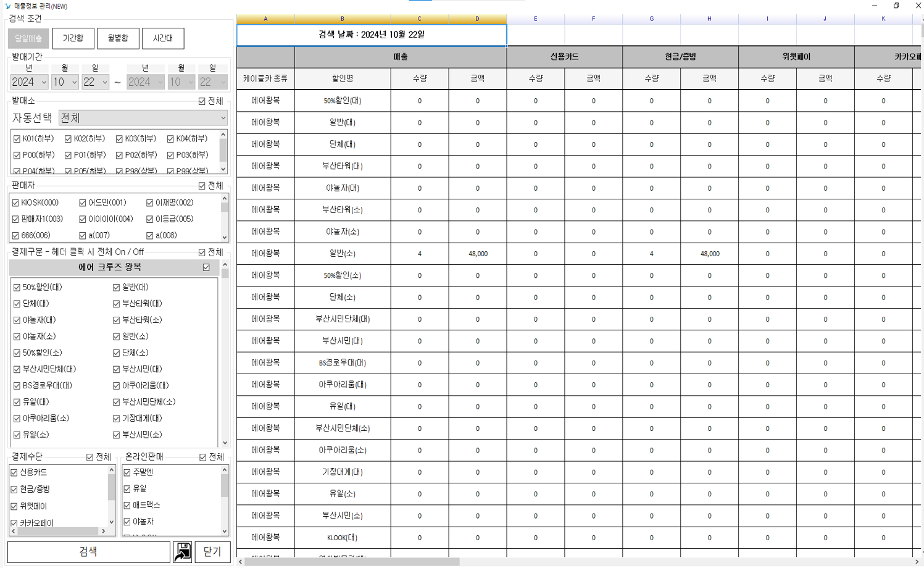Click right arrow of spreadsheet horizontal scrollbar
Image resolution: width=924 pixels, height=568 pixels.
(917, 562)
